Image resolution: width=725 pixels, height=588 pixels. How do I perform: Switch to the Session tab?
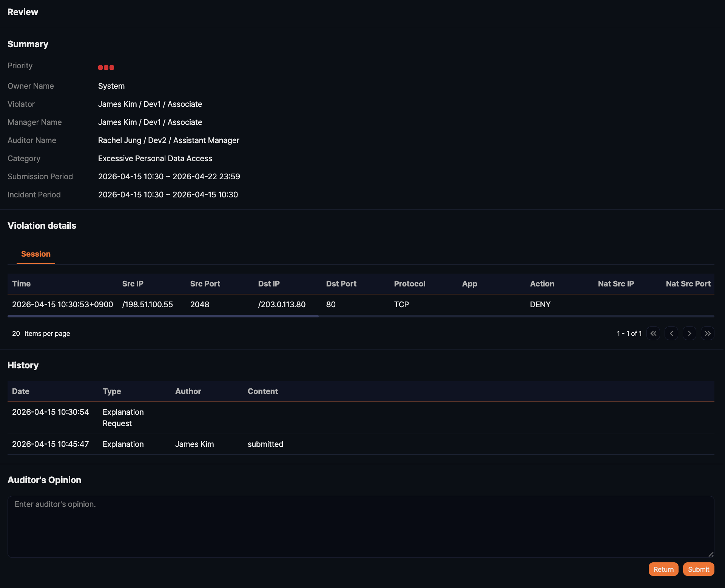coord(36,254)
